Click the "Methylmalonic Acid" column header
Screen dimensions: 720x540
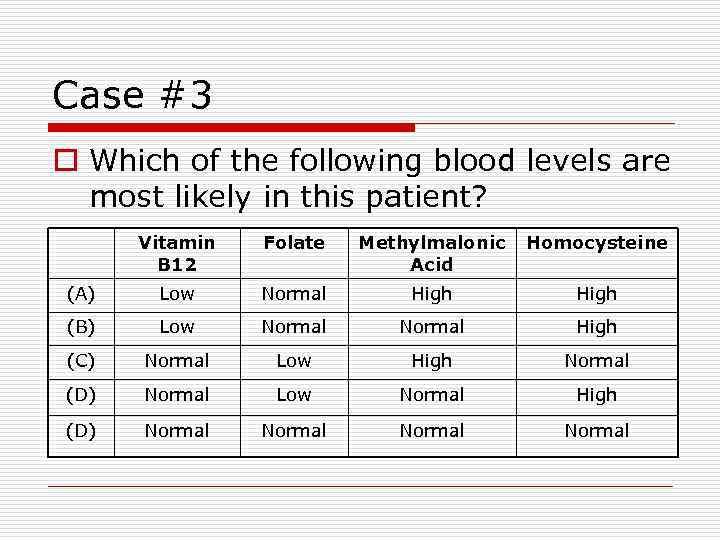[432, 253]
